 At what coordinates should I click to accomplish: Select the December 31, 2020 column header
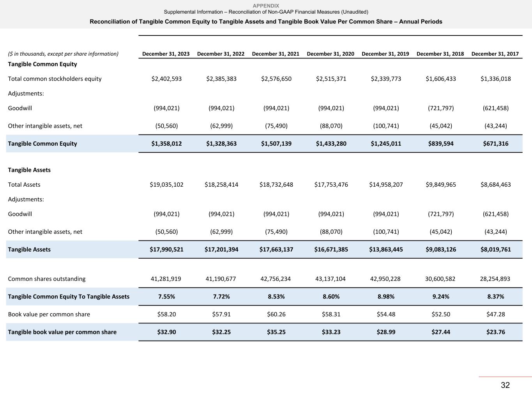coord(331,54)
